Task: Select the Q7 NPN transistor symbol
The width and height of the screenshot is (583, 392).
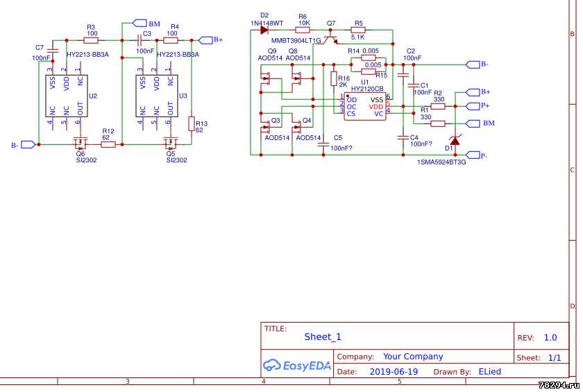Action: 330,37
